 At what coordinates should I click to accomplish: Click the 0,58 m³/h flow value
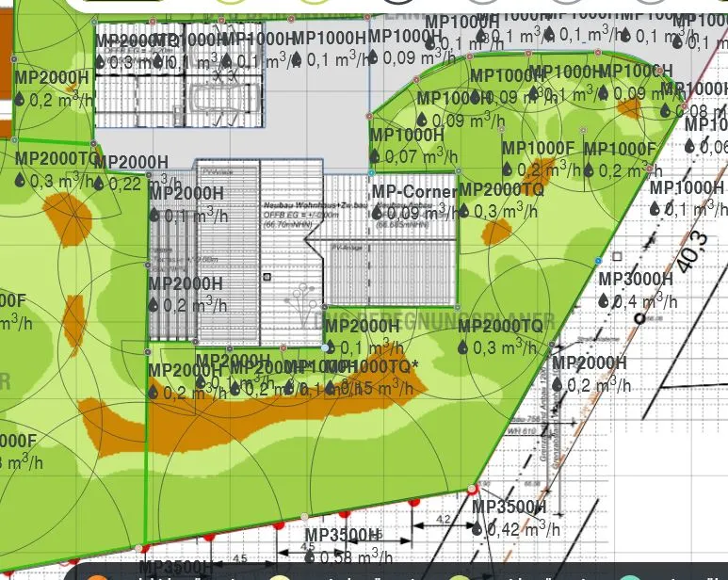[x=356, y=556]
